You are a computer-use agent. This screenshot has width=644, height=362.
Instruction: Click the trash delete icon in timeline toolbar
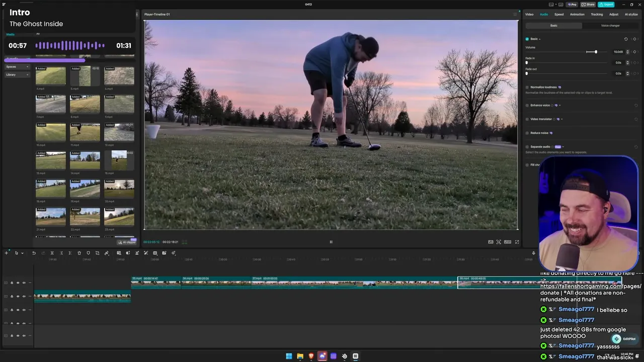click(79, 253)
